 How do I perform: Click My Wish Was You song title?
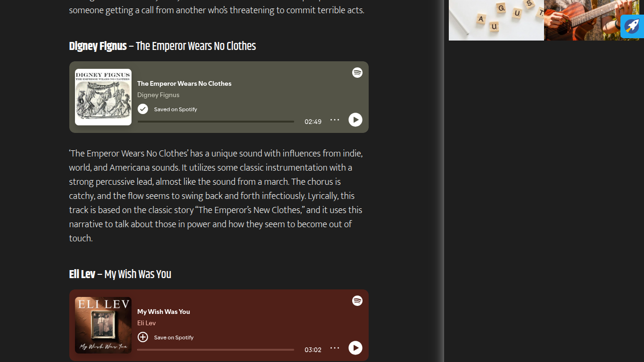click(164, 312)
